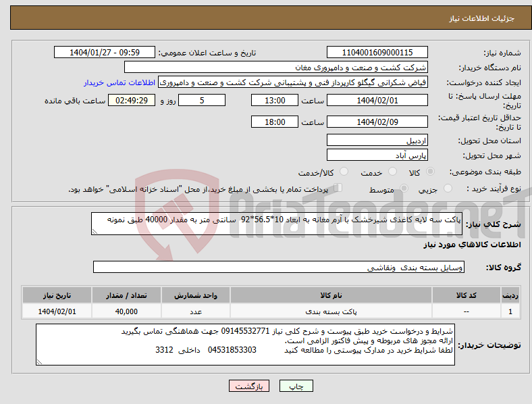Image resolution: width=532 pixels, height=404 pixels.
Task: Click the اطلاعات کالاهای مورد نیاز heading
Action: coord(472,245)
